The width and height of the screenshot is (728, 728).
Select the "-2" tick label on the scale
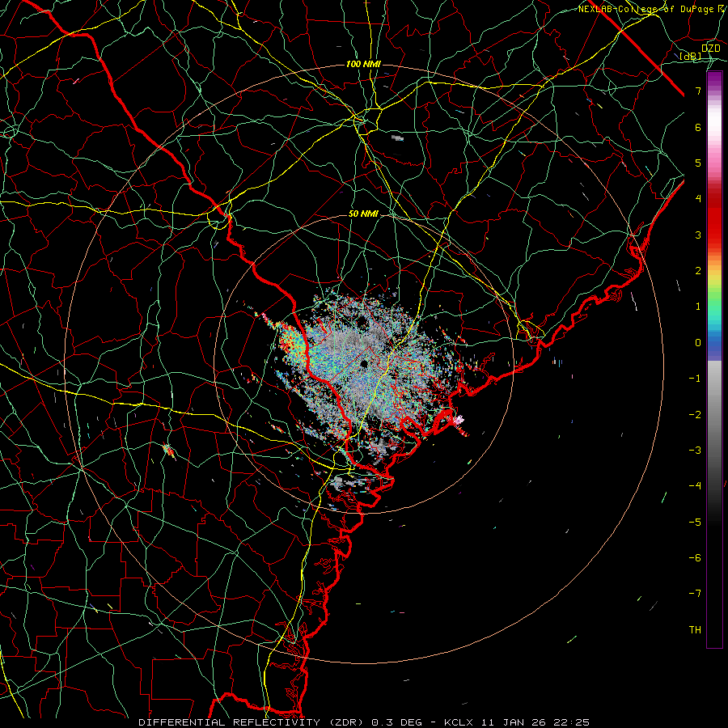pyautogui.click(x=695, y=415)
